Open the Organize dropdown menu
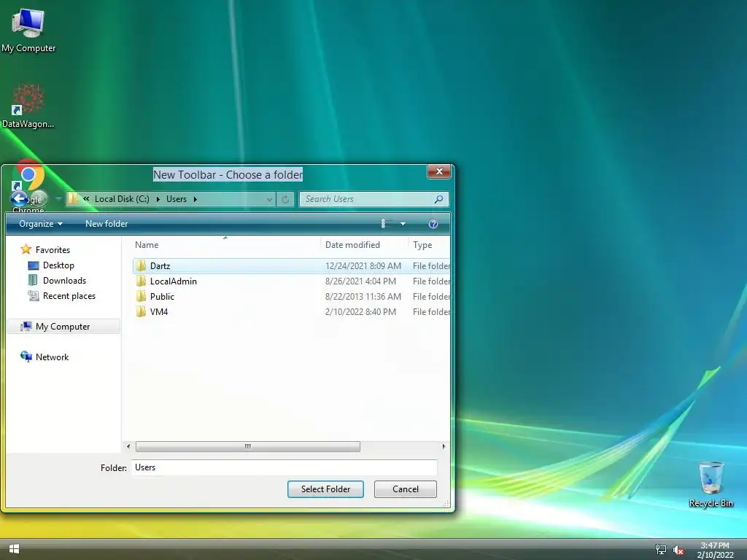 pos(41,224)
